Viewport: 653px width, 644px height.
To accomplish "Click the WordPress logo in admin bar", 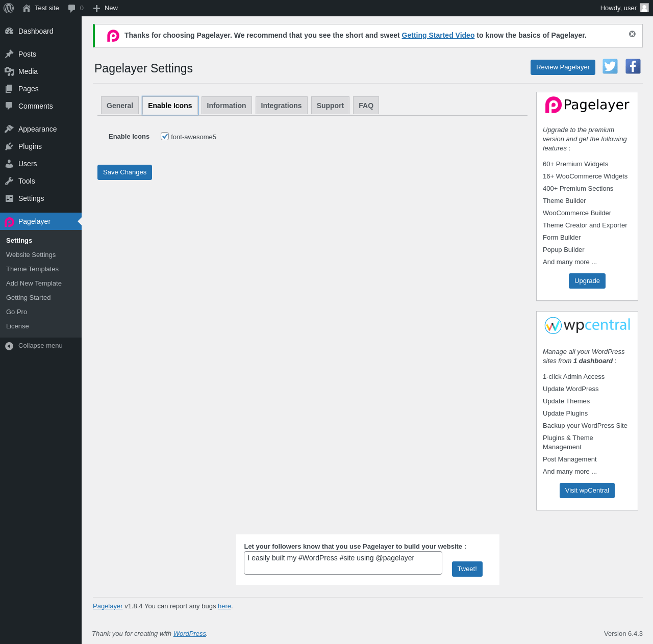I will [x=9, y=8].
